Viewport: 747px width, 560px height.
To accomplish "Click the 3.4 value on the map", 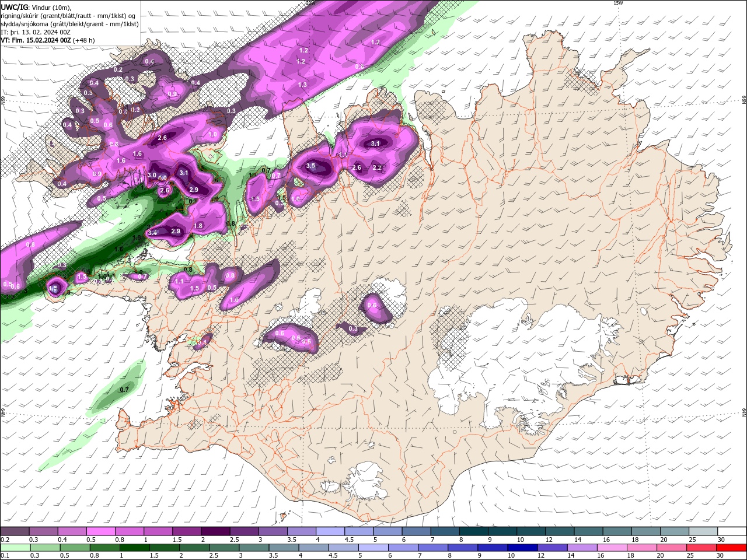I will point(152,233).
